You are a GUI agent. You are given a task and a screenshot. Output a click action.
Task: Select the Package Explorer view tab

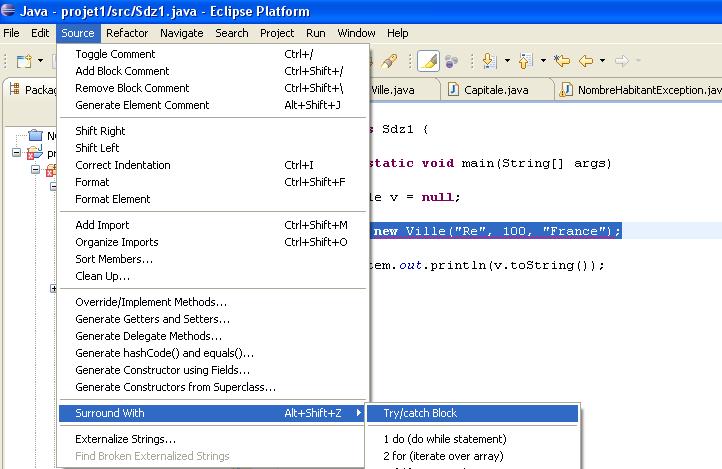click(32, 90)
